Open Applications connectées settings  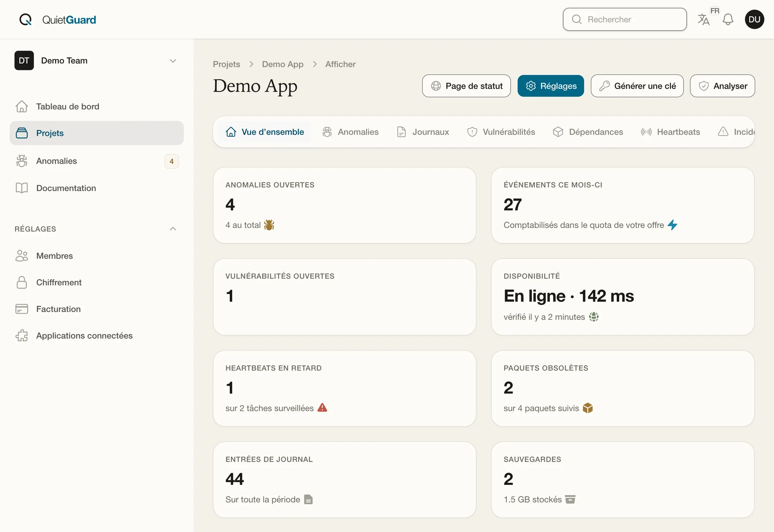[97, 336]
